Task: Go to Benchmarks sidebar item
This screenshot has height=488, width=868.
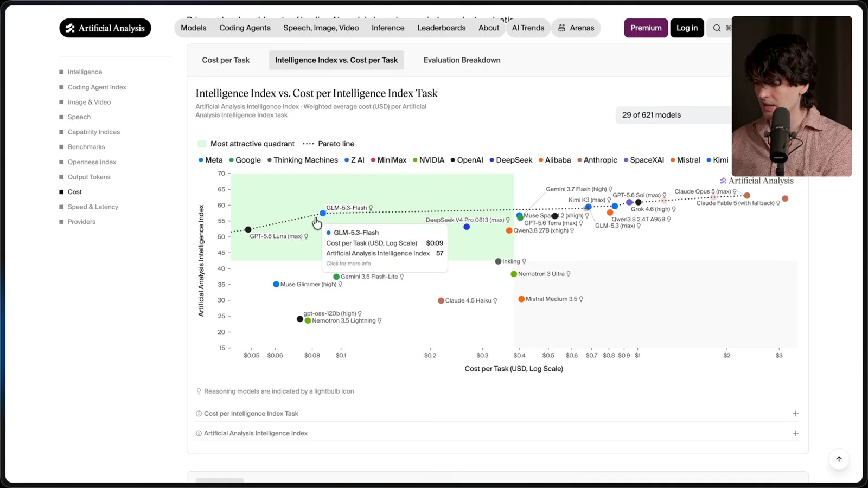Action: point(86,147)
